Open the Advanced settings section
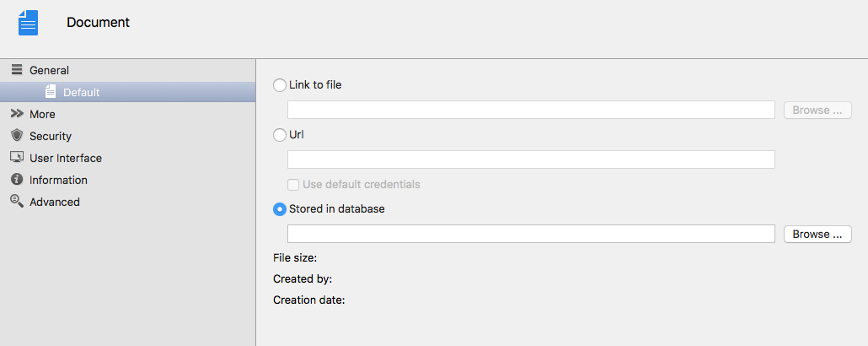Image resolution: width=868 pixels, height=346 pixels. [x=55, y=202]
